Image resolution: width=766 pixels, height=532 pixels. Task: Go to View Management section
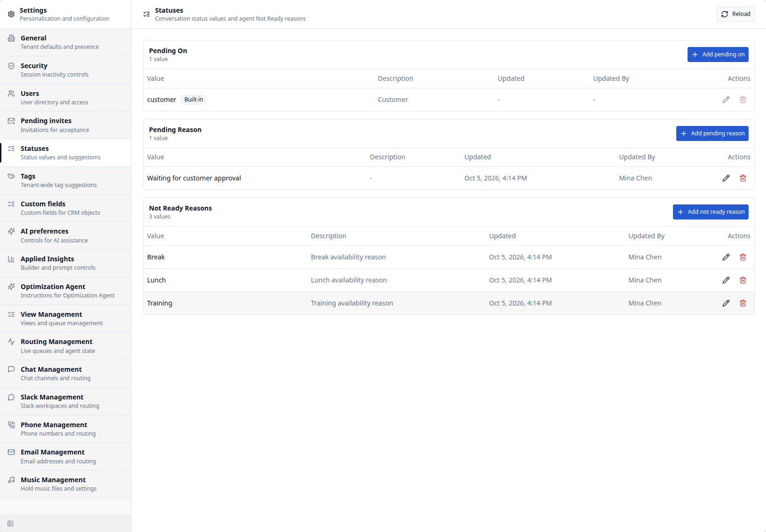[x=66, y=319]
